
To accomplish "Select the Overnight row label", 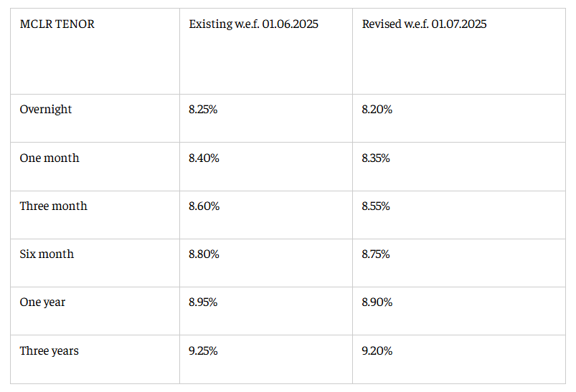I will tap(46, 110).
